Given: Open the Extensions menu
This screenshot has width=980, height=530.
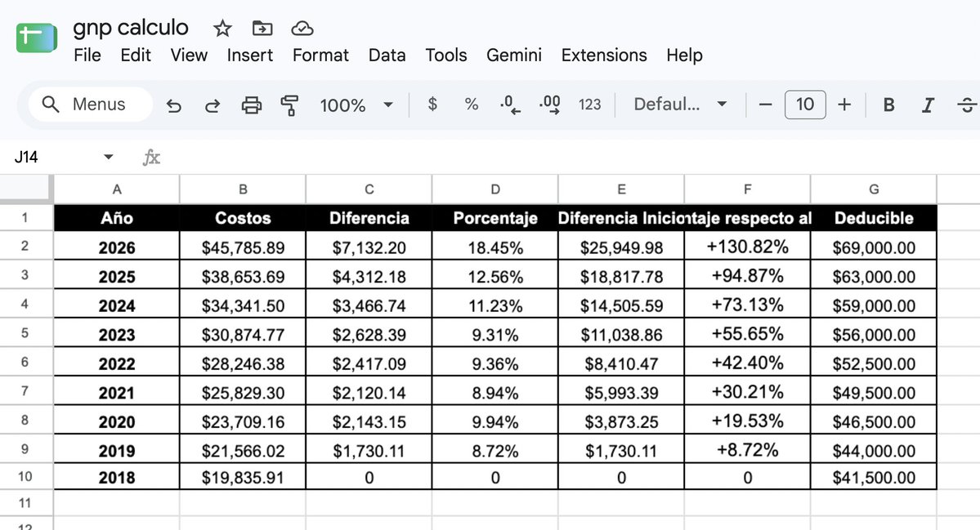Looking at the screenshot, I should tap(604, 55).
